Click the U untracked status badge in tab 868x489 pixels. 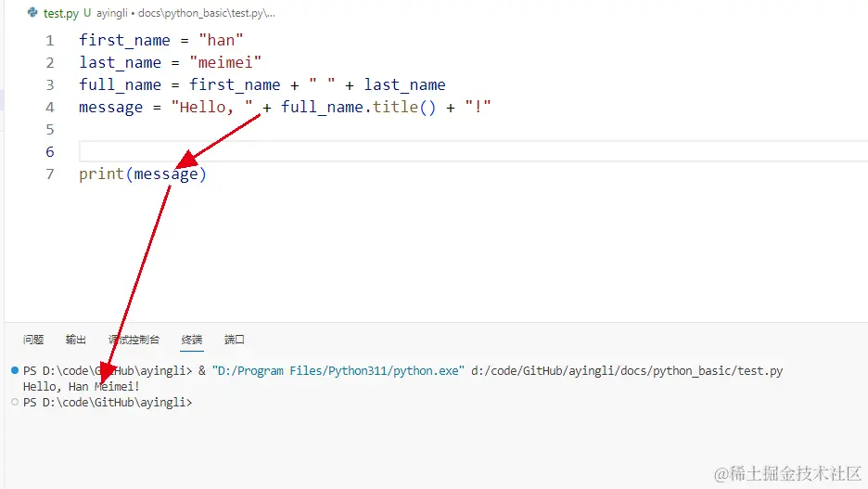87,13
